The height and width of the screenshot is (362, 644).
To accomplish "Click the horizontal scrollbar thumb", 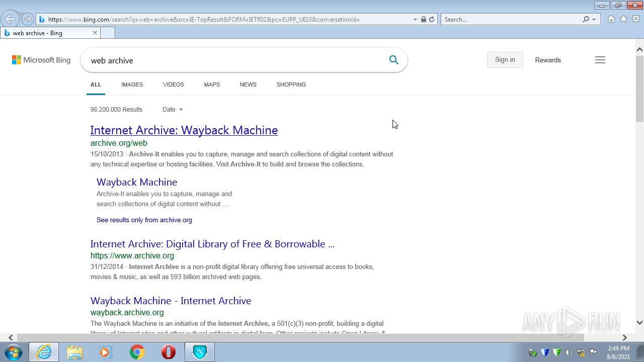I will [300, 337].
